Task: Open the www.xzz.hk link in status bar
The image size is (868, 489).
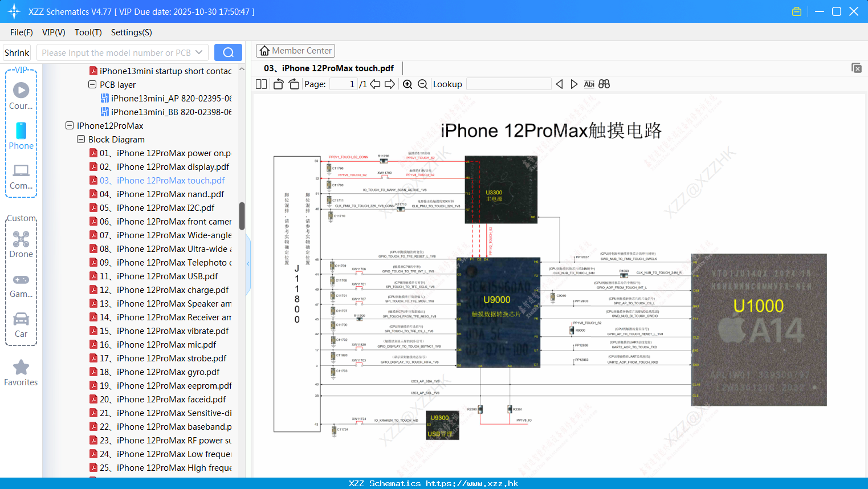Action: (x=472, y=483)
